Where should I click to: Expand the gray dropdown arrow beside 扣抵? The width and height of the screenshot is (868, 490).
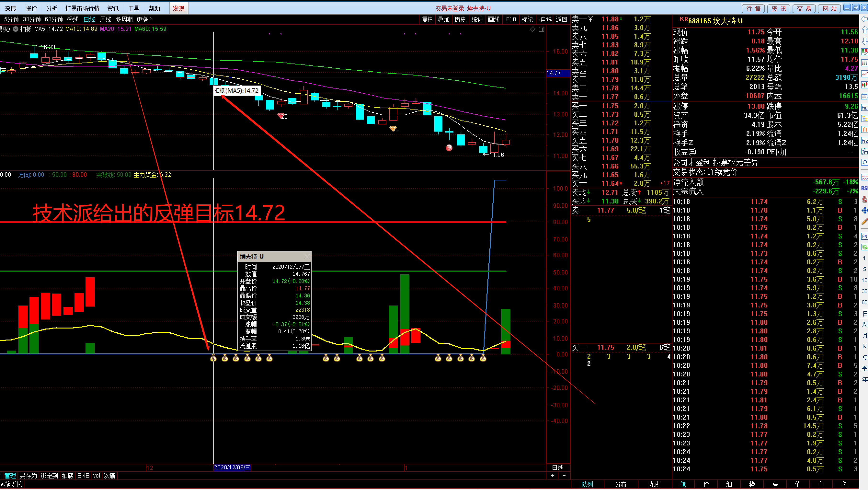tap(16, 29)
